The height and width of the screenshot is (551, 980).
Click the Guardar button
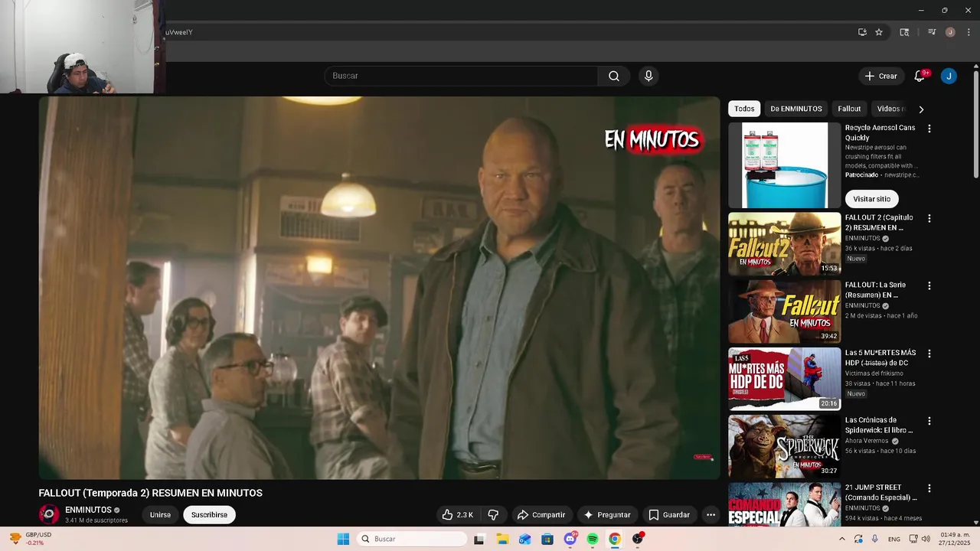click(x=669, y=515)
